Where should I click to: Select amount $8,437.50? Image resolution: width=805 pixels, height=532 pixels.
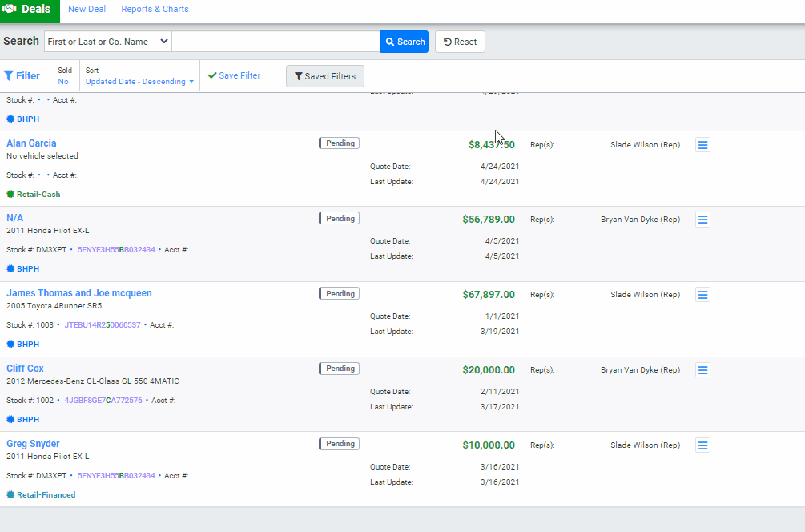491,145
